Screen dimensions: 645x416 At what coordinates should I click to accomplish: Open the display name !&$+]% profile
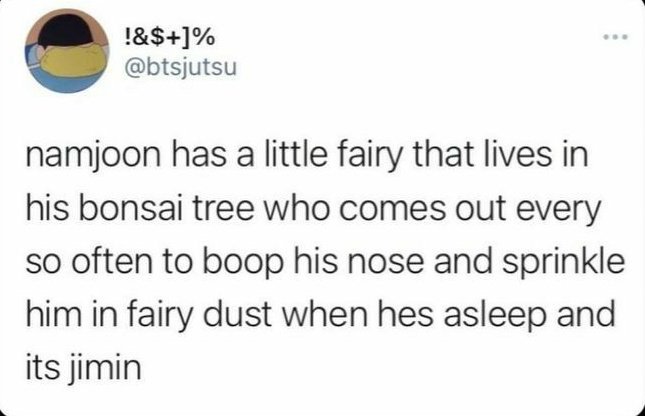pos(169,38)
